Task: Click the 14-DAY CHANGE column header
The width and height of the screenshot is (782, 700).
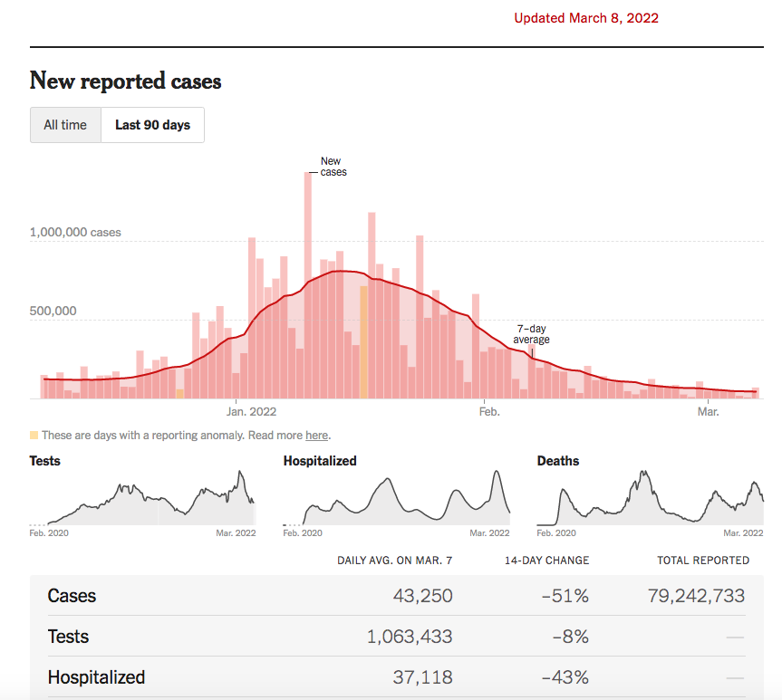Action: [x=546, y=561]
